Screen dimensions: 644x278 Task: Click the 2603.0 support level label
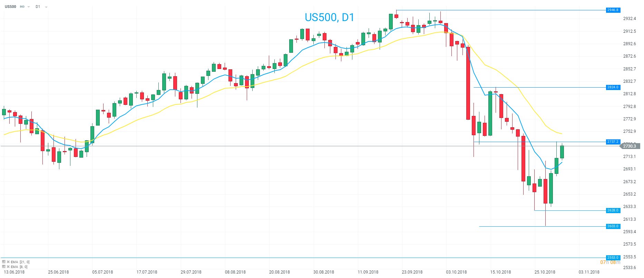(x=613, y=226)
